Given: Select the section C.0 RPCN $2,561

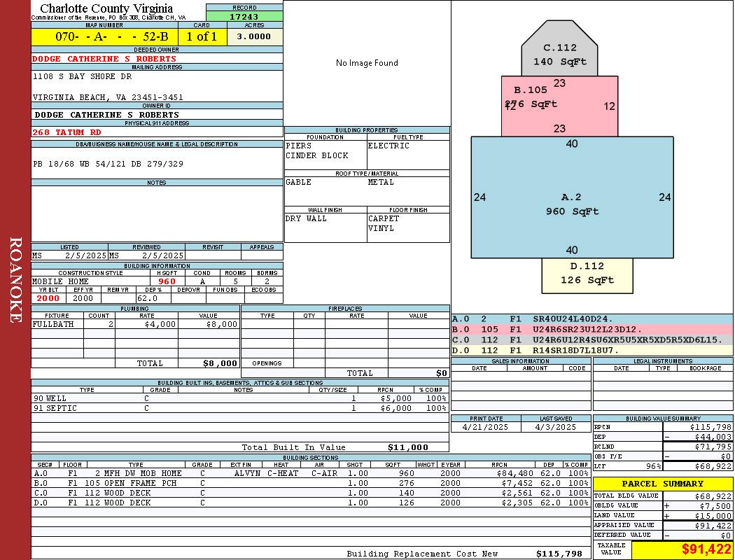Looking at the screenshot, I should (x=517, y=493).
